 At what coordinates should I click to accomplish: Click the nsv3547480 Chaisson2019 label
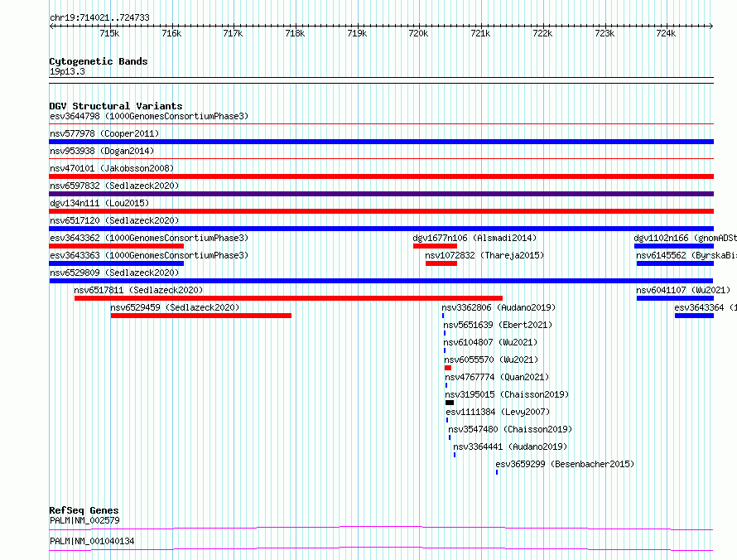pyautogui.click(x=510, y=429)
